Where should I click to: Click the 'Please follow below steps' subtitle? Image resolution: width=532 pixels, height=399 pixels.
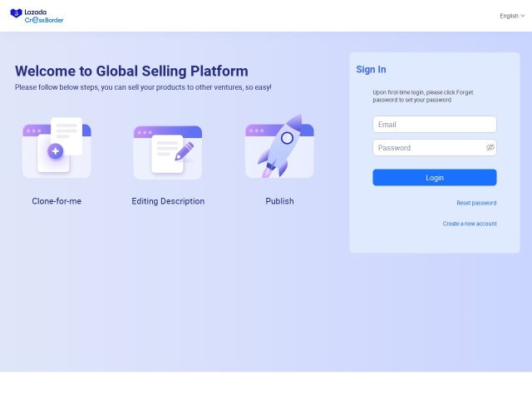click(x=143, y=87)
